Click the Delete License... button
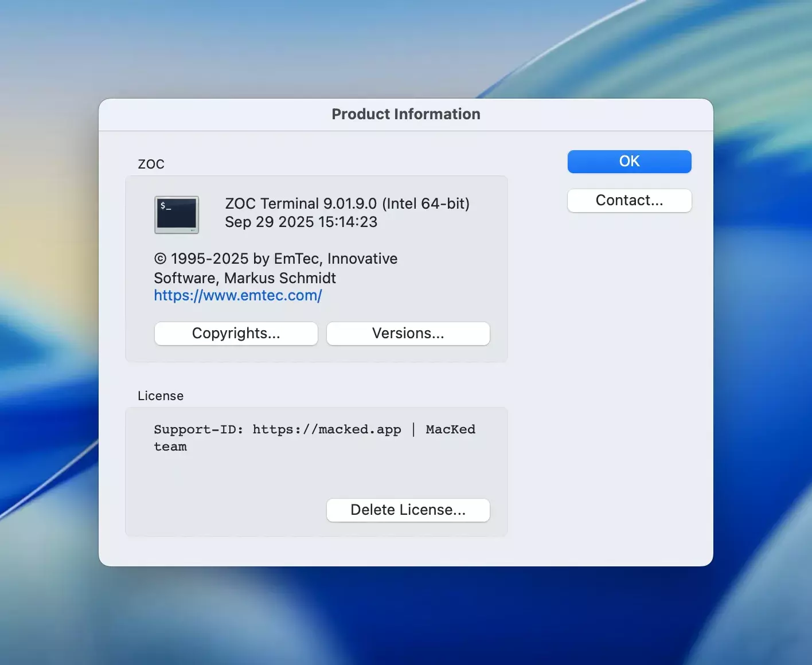 [x=408, y=510]
